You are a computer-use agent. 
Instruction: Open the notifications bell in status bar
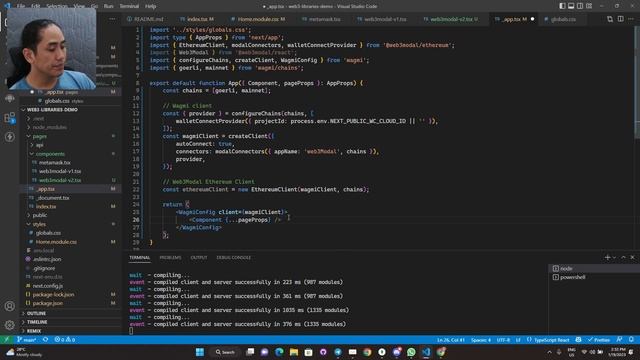[631, 340]
